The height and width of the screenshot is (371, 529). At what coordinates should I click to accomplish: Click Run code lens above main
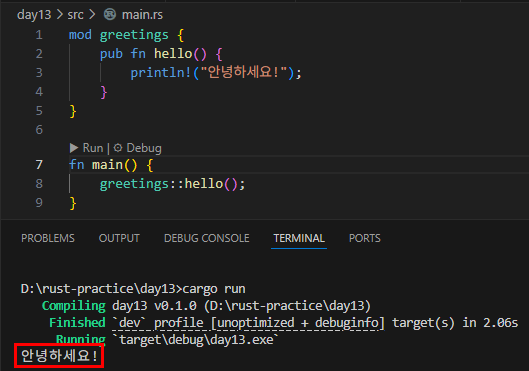93,148
